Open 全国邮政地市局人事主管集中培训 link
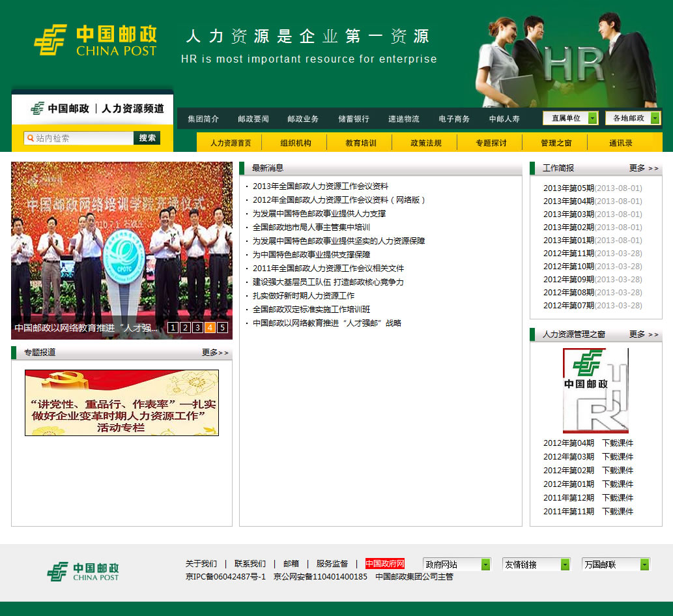The width and height of the screenshot is (673, 616). click(x=311, y=227)
